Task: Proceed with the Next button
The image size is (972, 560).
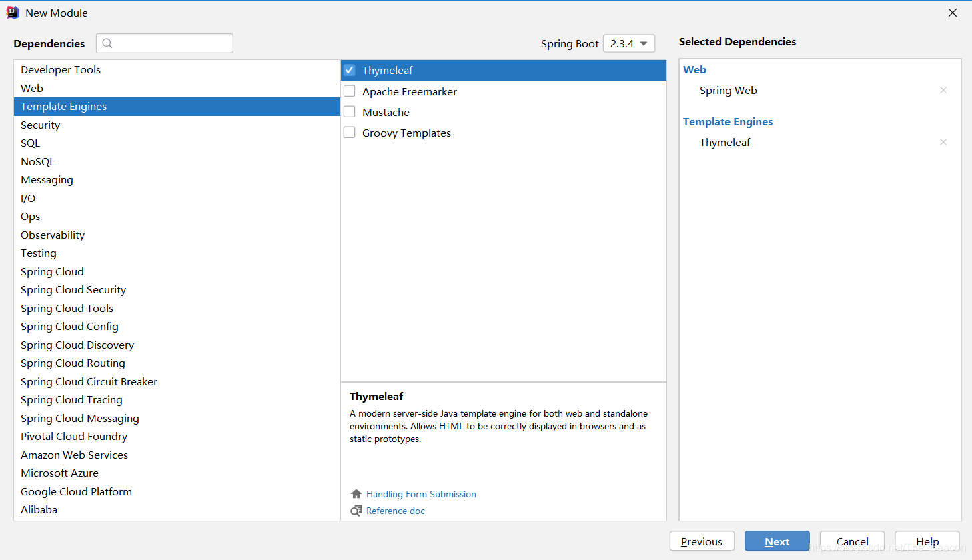Action: pyautogui.click(x=777, y=541)
